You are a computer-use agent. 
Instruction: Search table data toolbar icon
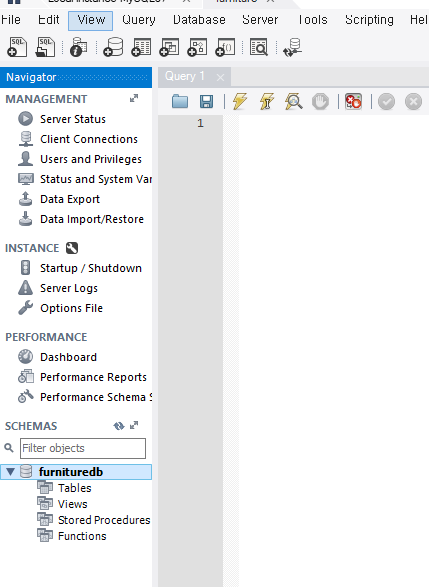259,48
